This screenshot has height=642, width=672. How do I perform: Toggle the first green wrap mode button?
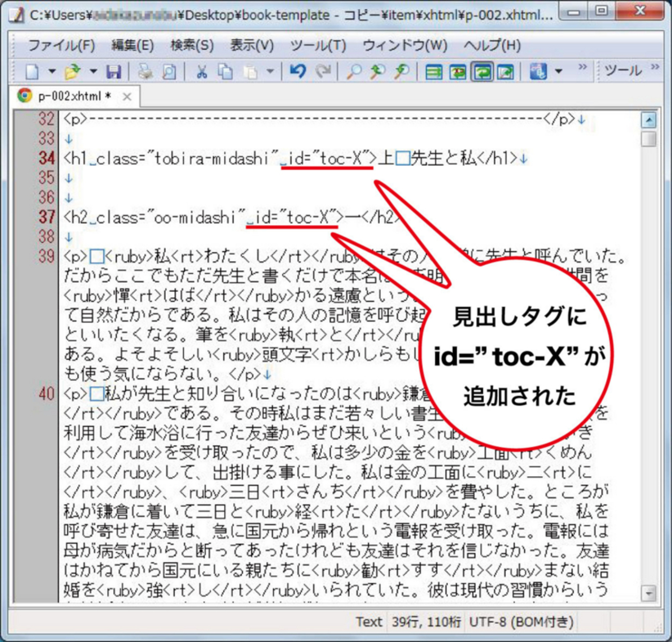coord(434,71)
